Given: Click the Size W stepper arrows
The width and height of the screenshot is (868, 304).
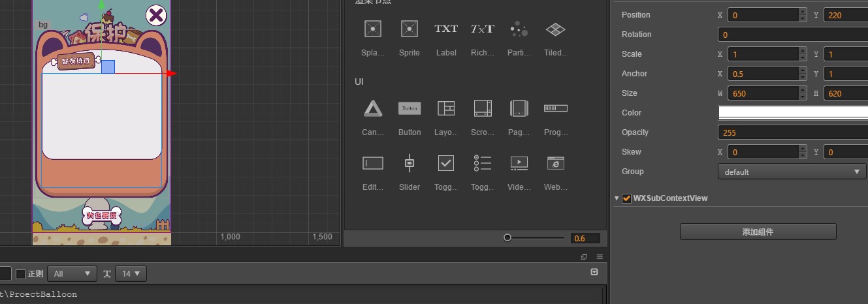Looking at the screenshot, I should click(x=802, y=93).
